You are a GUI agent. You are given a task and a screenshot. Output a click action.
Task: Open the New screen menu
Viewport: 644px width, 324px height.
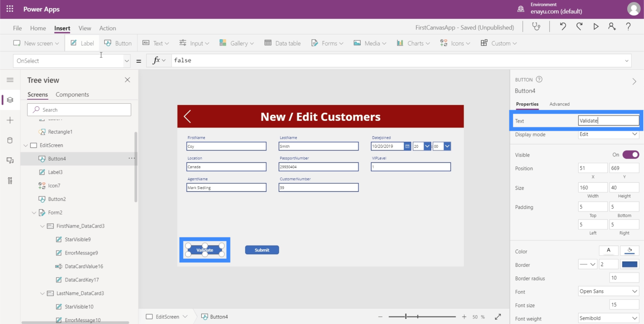[x=36, y=43]
